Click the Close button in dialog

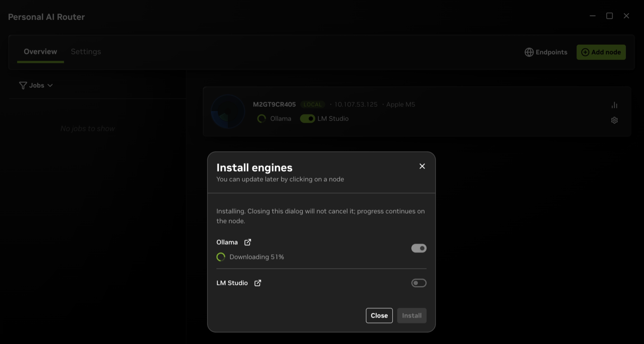[x=379, y=315]
